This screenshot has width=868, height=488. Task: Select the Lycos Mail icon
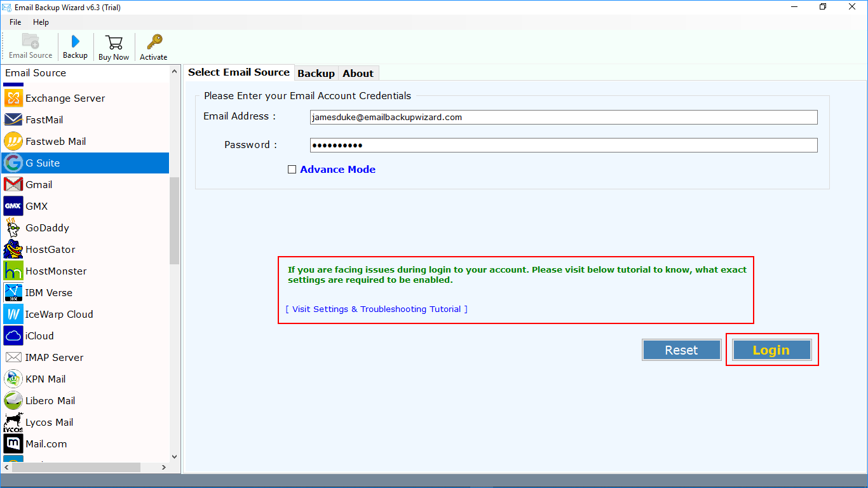pos(13,422)
